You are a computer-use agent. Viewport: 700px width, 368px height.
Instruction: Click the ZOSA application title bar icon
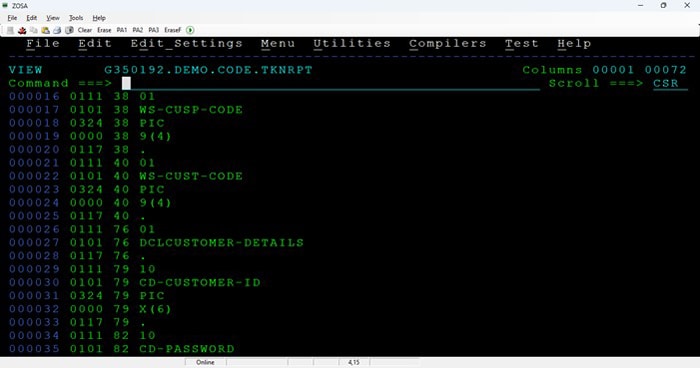(x=5, y=5)
